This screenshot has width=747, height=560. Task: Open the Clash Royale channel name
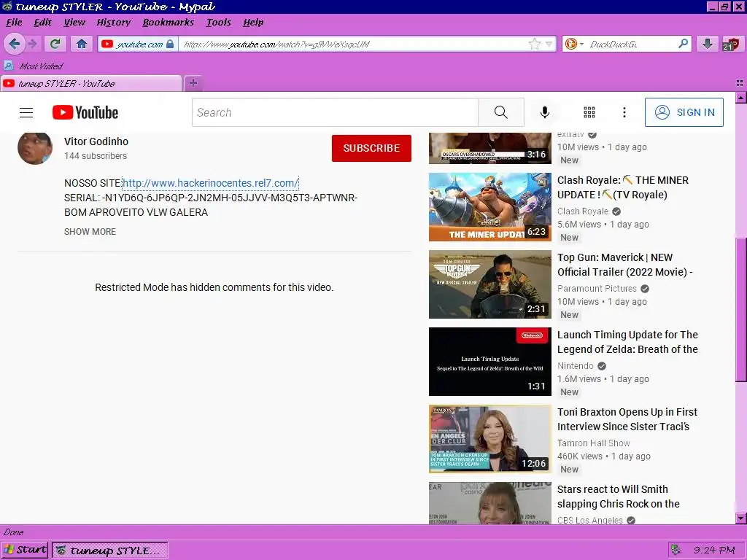coord(583,211)
